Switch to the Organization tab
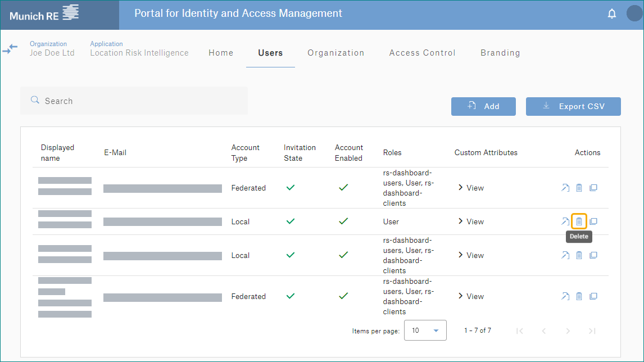The width and height of the screenshot is (644, 362). click(336, 53)
